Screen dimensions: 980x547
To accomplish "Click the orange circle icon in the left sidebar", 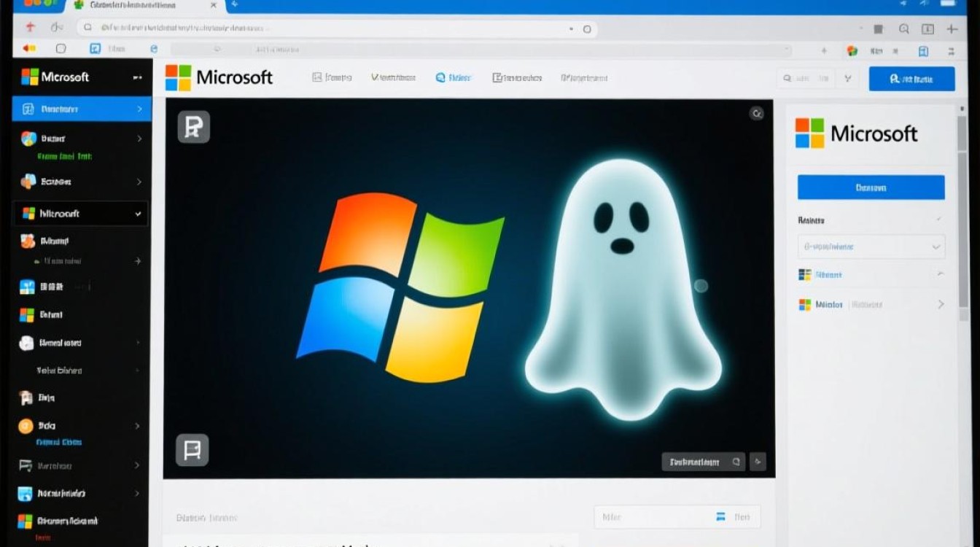I will 26,426.
